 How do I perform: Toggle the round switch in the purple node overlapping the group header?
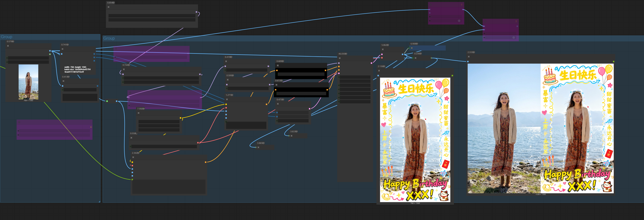pos(513,37)
